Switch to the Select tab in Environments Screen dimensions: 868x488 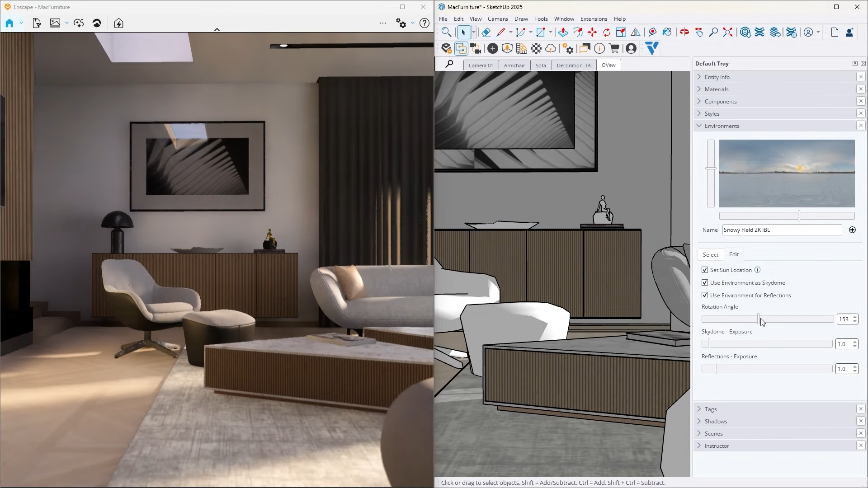click(x=710, y=254)
